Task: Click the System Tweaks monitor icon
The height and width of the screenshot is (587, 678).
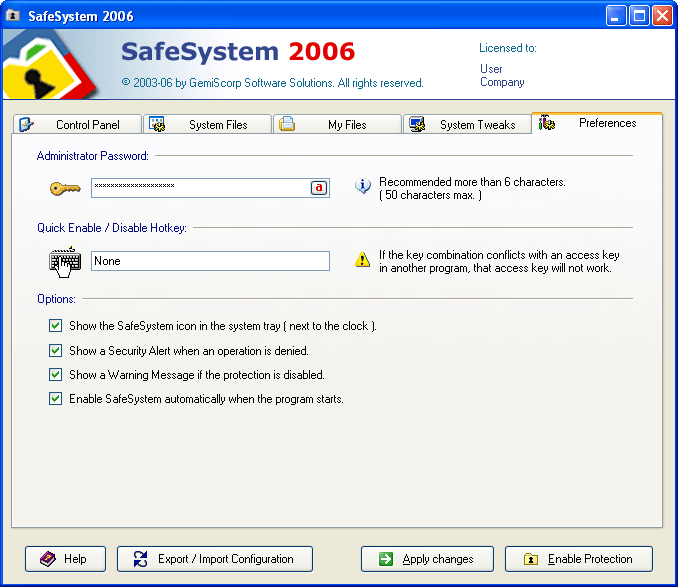Action: pyautogui.click(x=417, y=124)
